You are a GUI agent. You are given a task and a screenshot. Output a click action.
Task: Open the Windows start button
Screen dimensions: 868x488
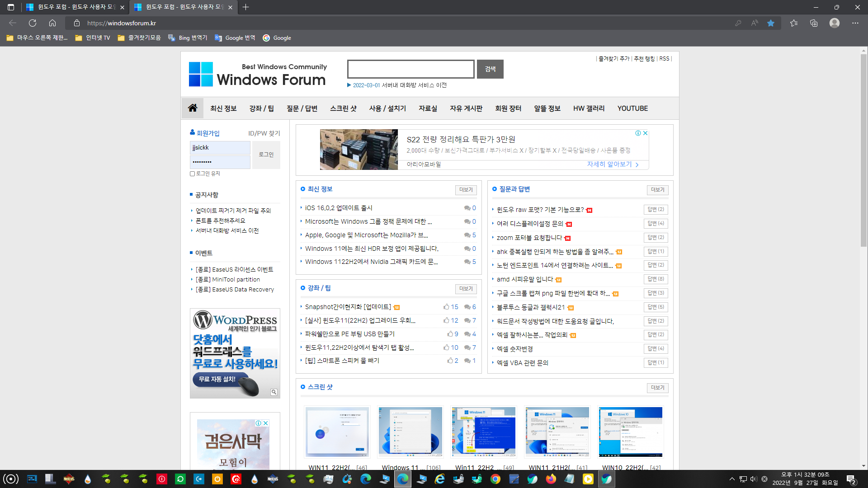(11, 479)
